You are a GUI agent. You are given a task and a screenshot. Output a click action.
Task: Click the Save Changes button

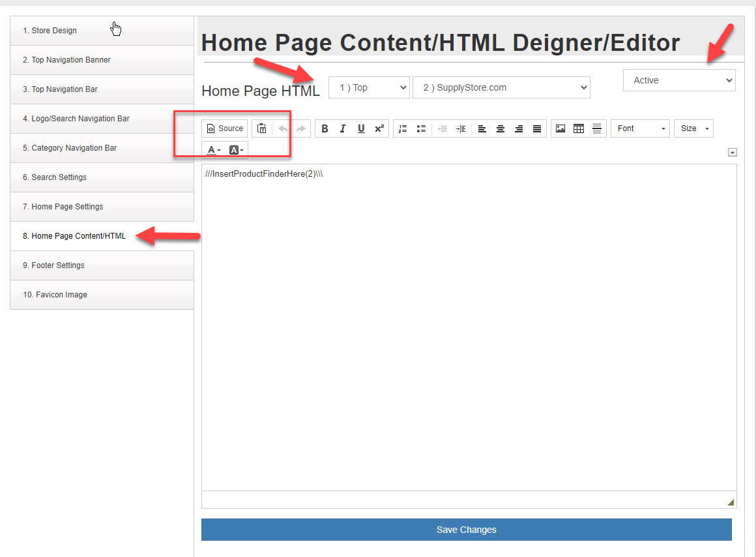click(x=467, y=530)
